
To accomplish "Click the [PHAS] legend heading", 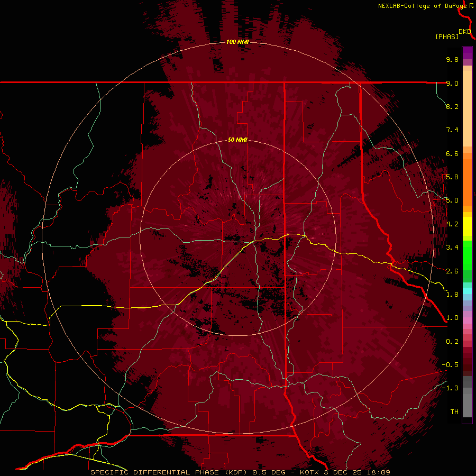I will (x=447, y=37).
